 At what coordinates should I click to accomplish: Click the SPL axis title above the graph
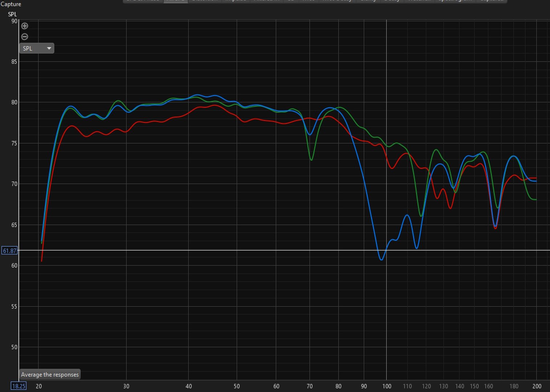(x=12, y=14)
